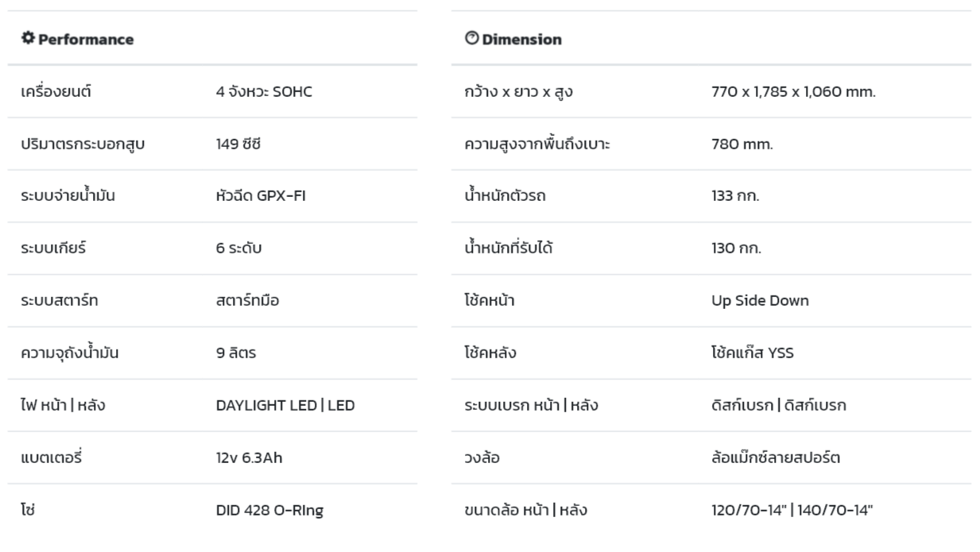Select the Up Side Down front fork value
The height and width of the screenshot is (552, 980).
tap(760, 300)
